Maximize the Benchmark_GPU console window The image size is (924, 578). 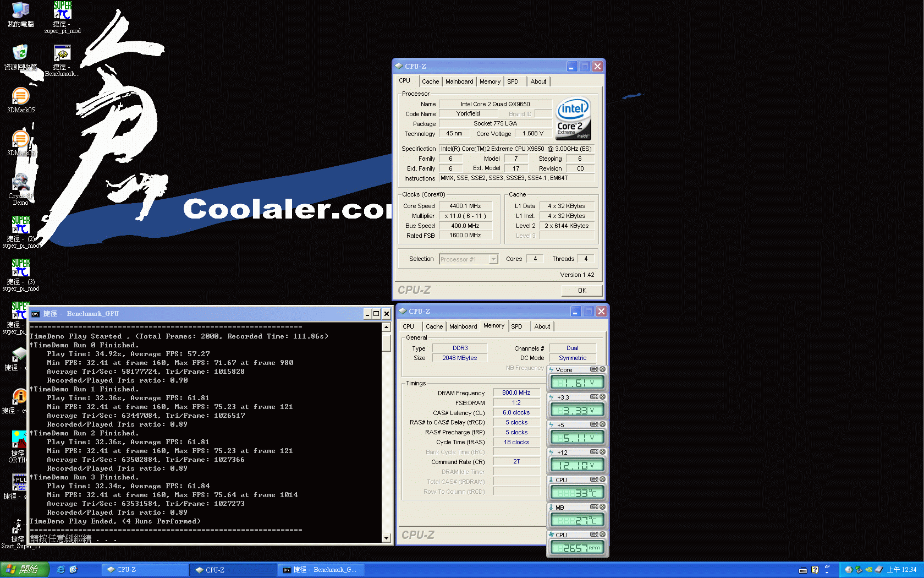coord(376,314)
